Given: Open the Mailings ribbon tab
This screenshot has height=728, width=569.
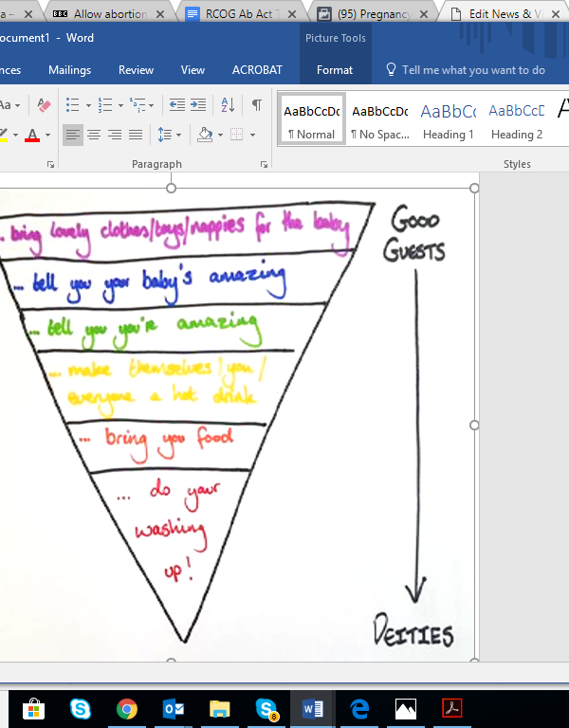Looking at the screenshot, I should point(69,70).
